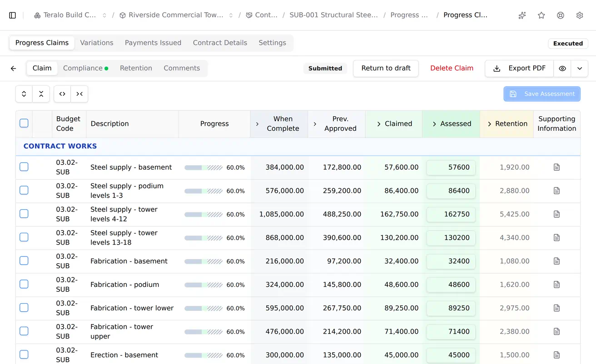The image size is (596, 364).
Task: Expand all rows vertically icon
Action: [x=24, y=94]
